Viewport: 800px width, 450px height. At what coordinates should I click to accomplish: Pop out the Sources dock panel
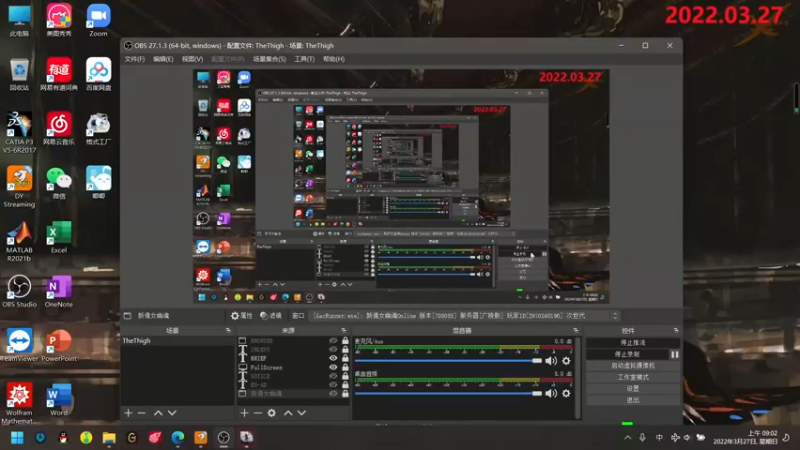(343, 331)
